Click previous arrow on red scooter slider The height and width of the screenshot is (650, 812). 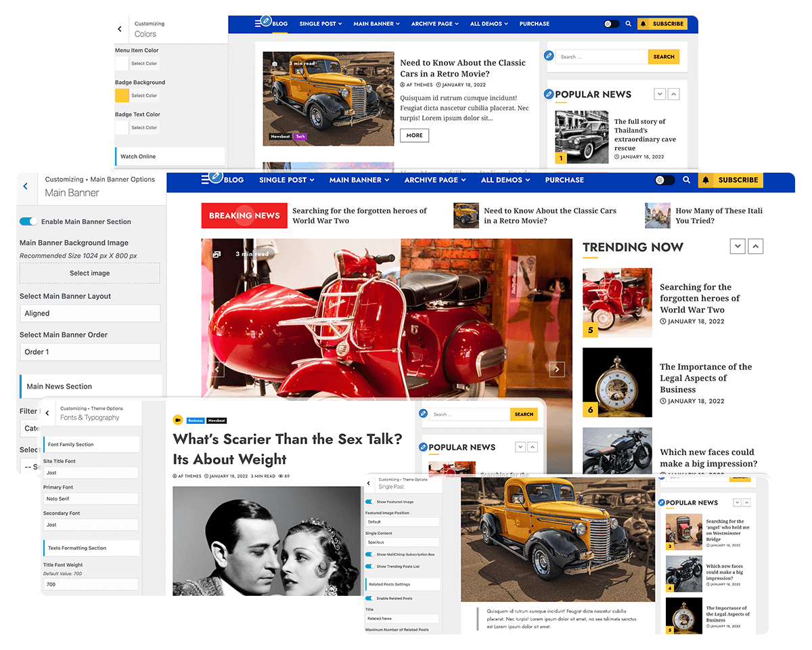217,369
